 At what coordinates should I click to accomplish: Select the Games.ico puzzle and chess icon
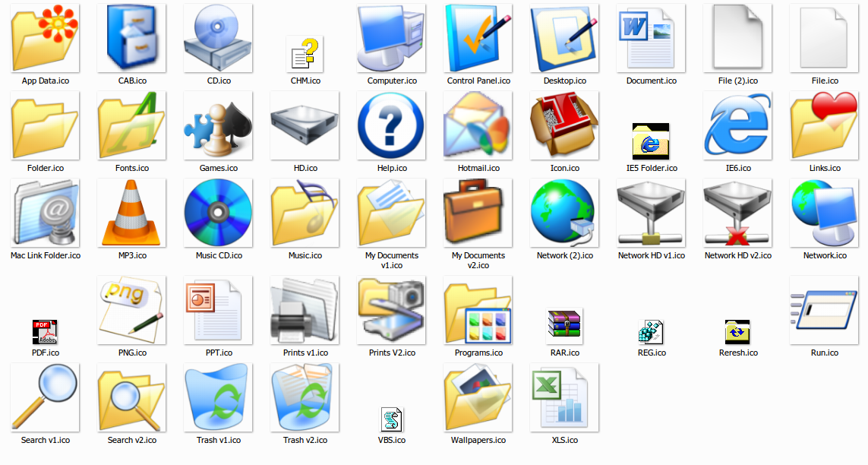coord(218,125)
